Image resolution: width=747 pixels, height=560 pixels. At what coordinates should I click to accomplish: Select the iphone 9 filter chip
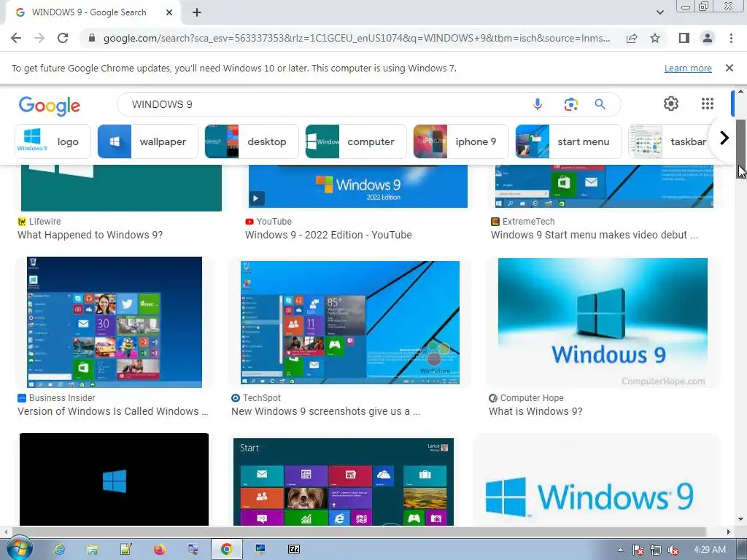click(461, 141)
